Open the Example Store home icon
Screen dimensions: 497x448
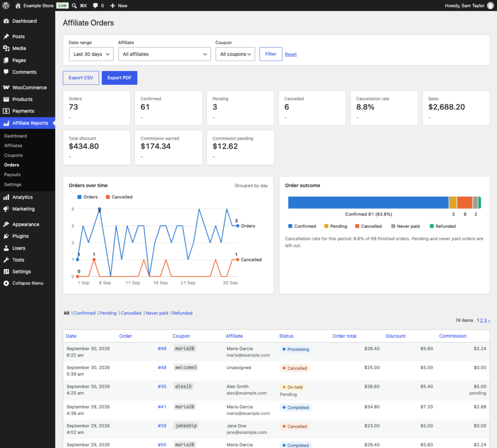18,6
